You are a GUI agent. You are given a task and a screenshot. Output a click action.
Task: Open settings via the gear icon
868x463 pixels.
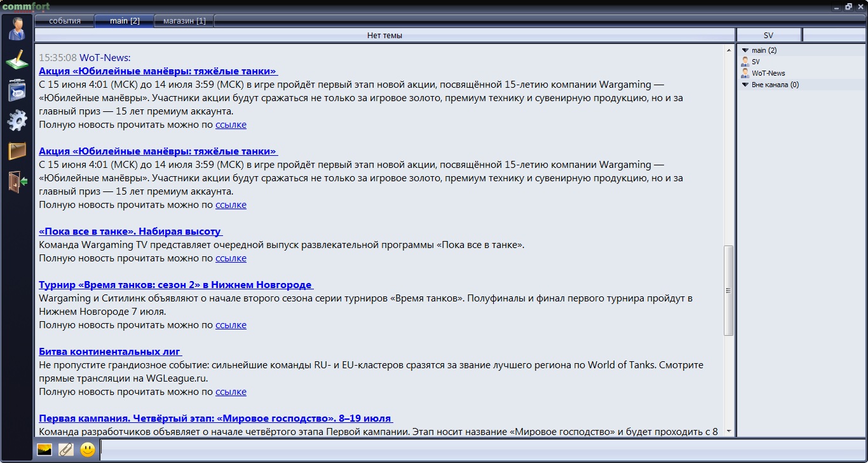[17, 120]
